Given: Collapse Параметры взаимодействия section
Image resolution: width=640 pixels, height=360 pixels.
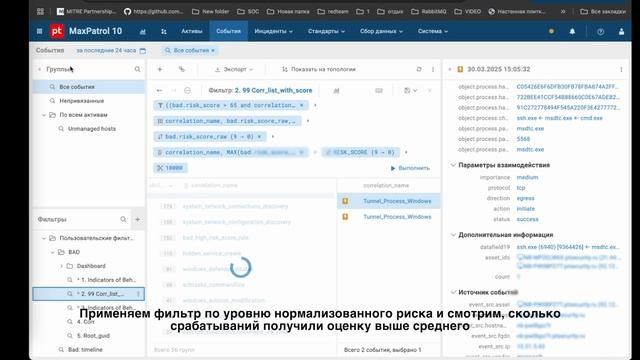Looking at the screenshot, I should (453, 165).
